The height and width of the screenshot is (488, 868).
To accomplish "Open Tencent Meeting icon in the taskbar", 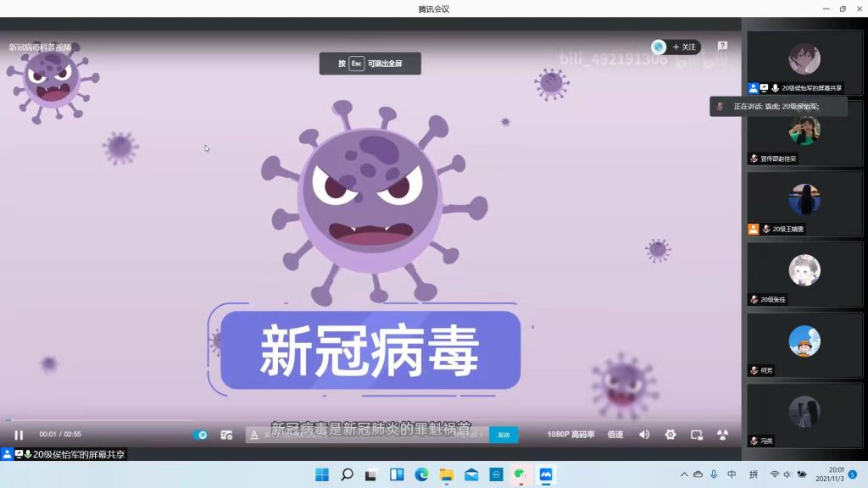I will [546, 474].
